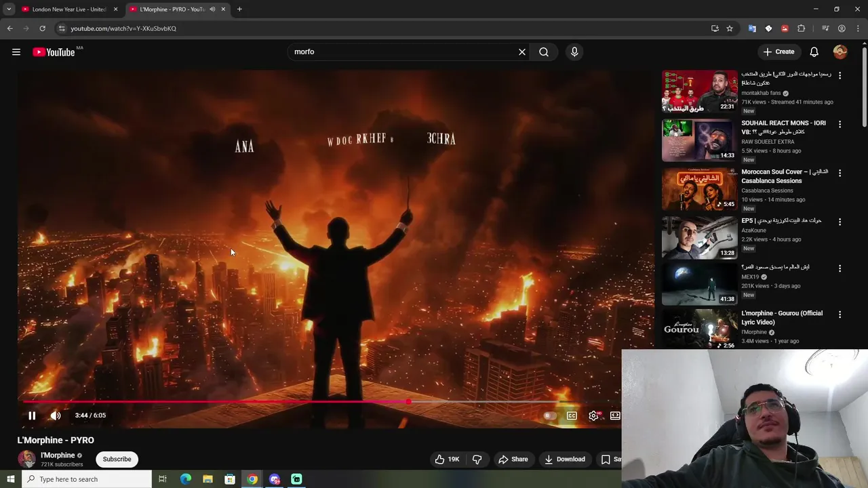The image size is (868, 488).
Task: Toggle the autoplay switch in player
Action: [x=550, y=415]
